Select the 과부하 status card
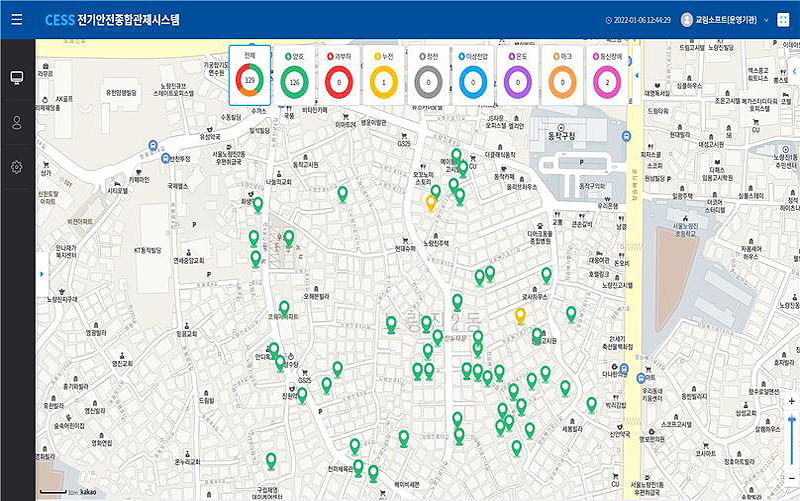The height and width of the screenshot is (501, 800). [x=340, y=75]
